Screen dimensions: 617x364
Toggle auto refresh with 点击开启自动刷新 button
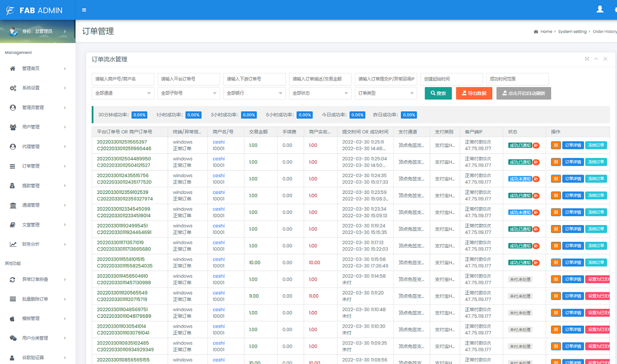pos(524,93)
